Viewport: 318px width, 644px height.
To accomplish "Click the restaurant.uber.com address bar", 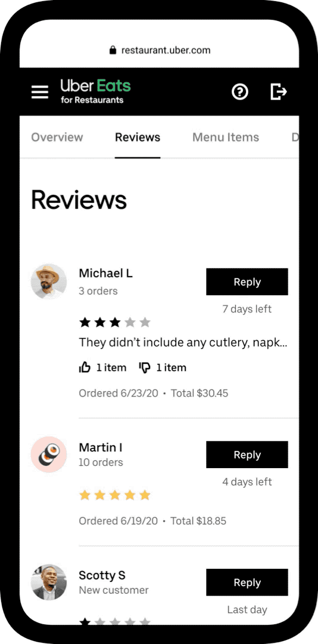I will [160, 51].
